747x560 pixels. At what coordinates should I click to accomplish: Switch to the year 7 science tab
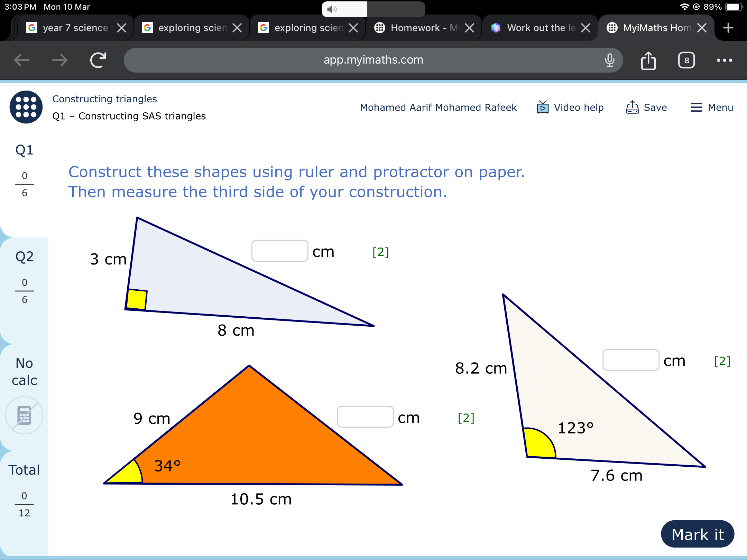73,28
